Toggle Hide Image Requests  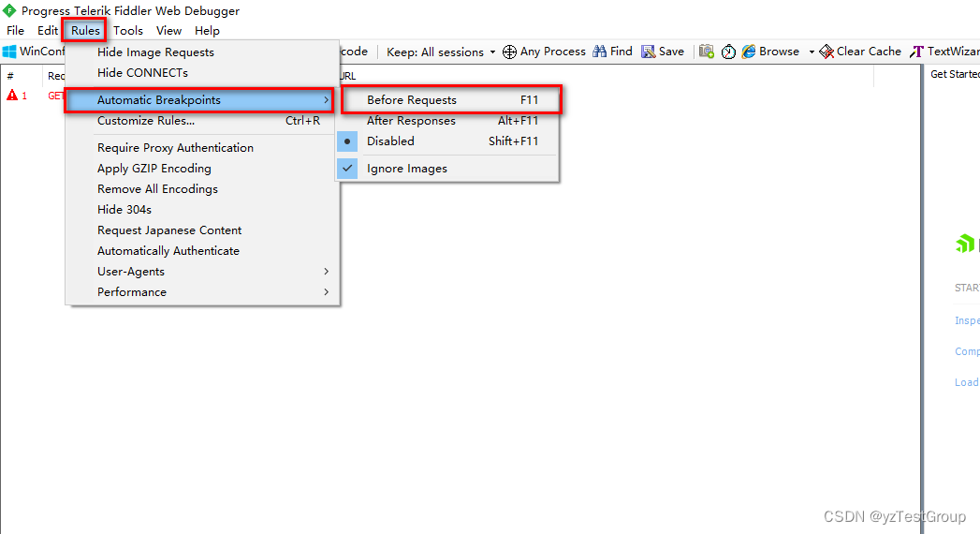tap(202, 52)
